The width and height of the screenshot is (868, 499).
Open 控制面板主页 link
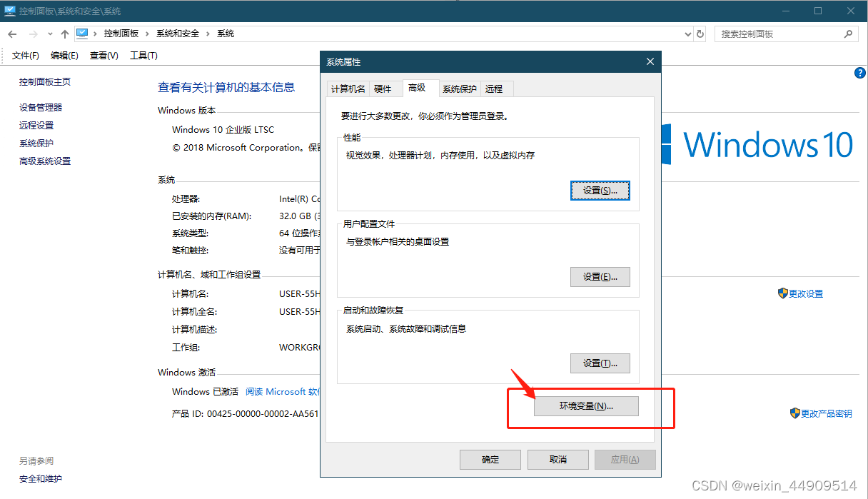pyautogui.click(x=45, y=82)
